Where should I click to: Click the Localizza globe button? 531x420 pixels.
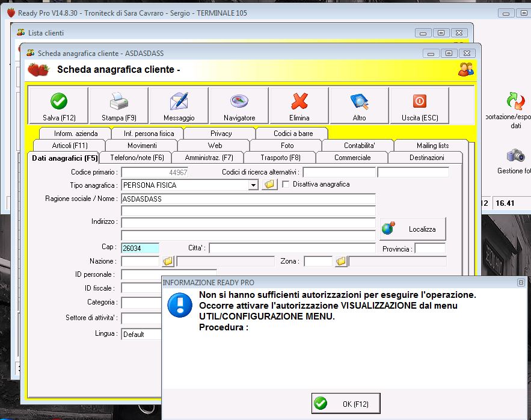click(413, 229)
